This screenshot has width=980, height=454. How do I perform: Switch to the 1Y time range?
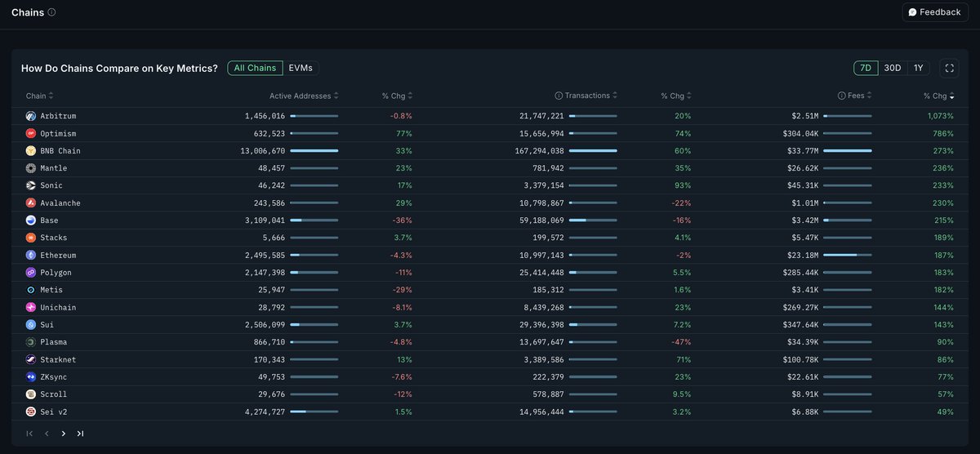pos(918,68)
